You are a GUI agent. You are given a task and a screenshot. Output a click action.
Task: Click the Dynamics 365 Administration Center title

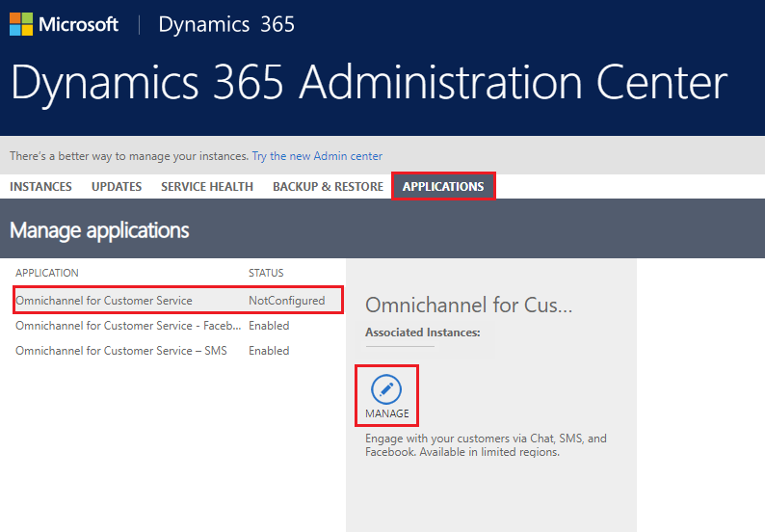(369, 83)
